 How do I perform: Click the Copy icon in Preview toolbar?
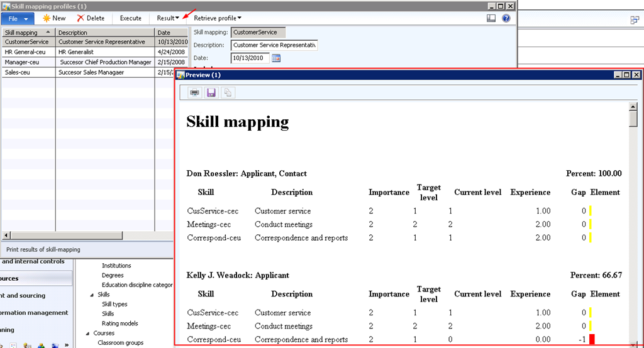[x=228, y=92]
